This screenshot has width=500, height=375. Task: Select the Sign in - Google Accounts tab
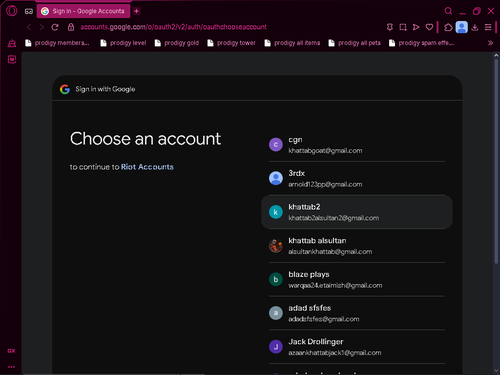(x=83, y=11)
